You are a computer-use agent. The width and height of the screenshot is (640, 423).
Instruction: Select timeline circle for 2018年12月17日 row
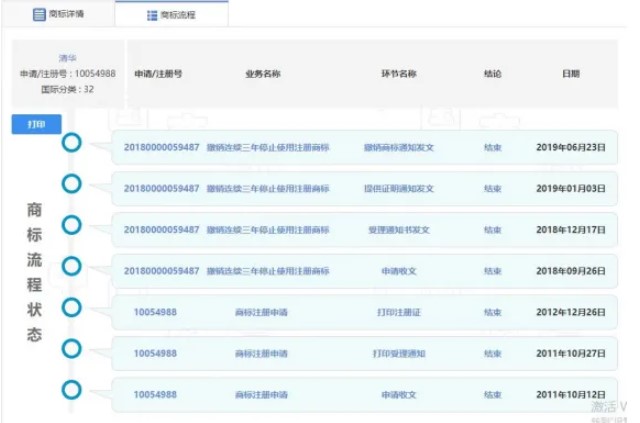pos(71,225)
